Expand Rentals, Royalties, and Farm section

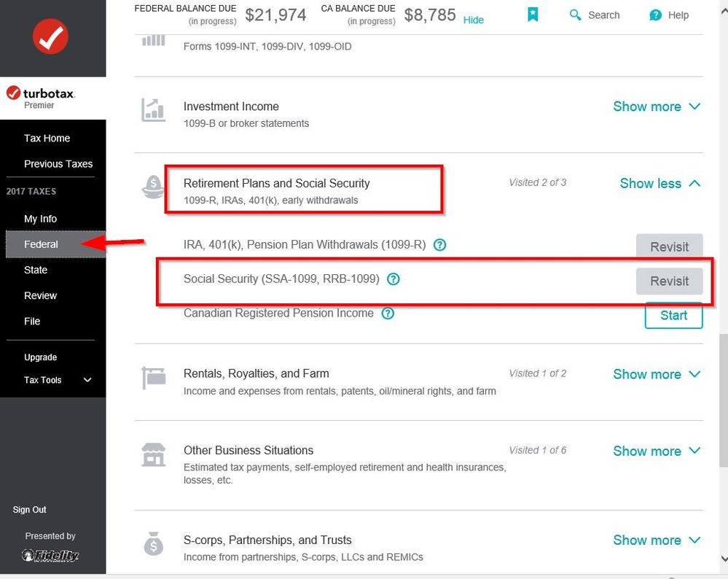pos(657,374)
